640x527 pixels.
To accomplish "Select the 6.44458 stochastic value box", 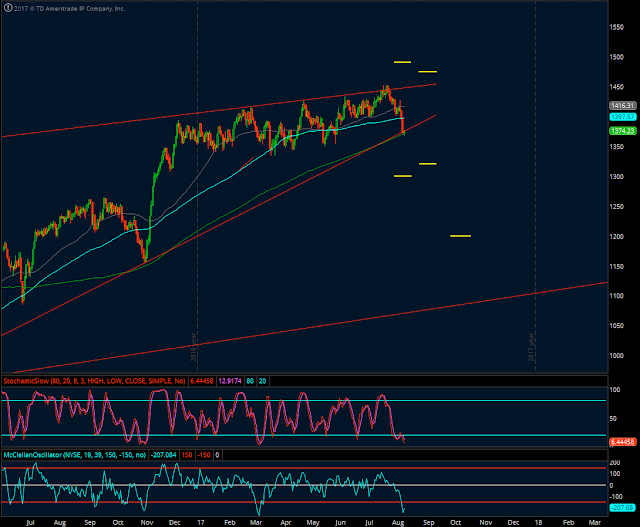I will (x=202, y=381).
